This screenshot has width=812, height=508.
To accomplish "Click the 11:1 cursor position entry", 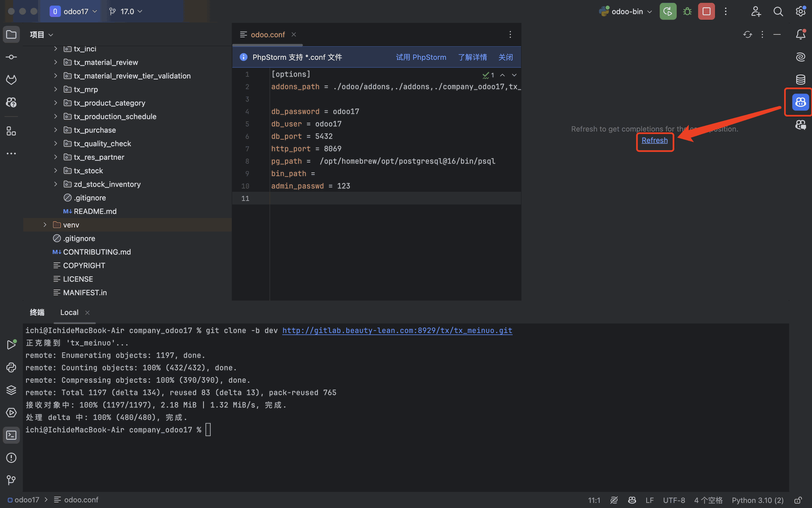I will [x=594, y=500].
